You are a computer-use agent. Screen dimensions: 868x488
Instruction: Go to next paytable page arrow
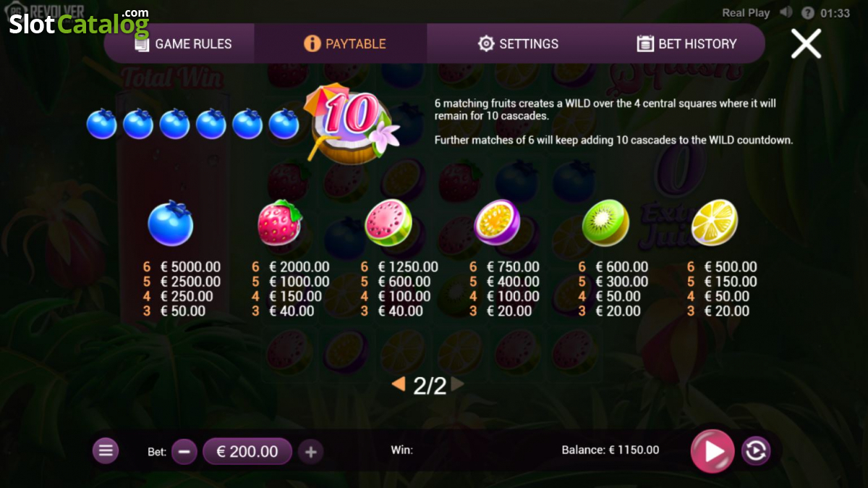pos(457,384)
